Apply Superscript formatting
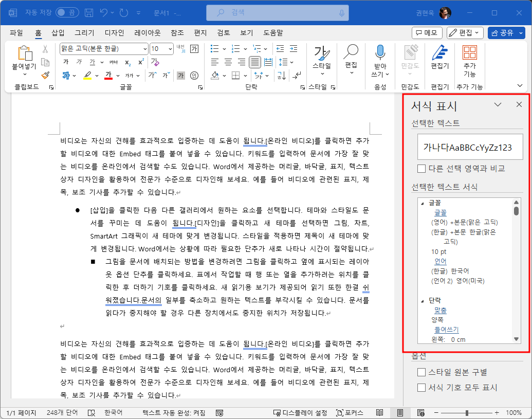 pos(141,62)
